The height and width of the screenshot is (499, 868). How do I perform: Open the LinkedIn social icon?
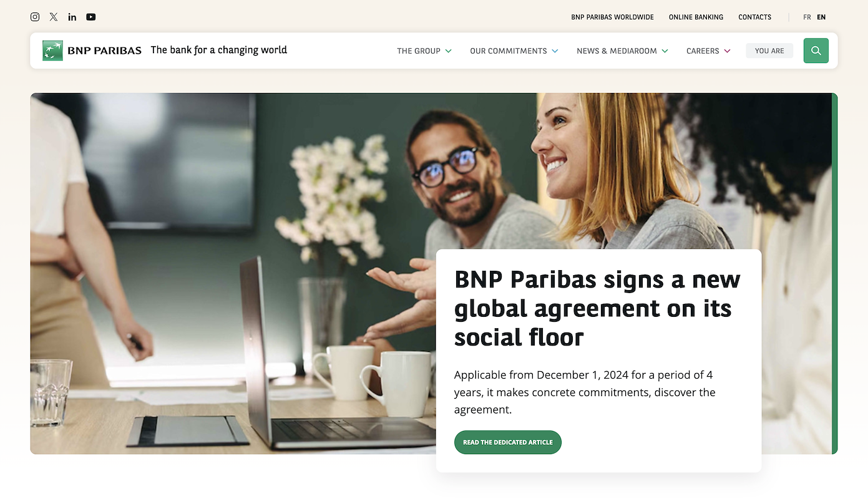(x=72, y=17)
